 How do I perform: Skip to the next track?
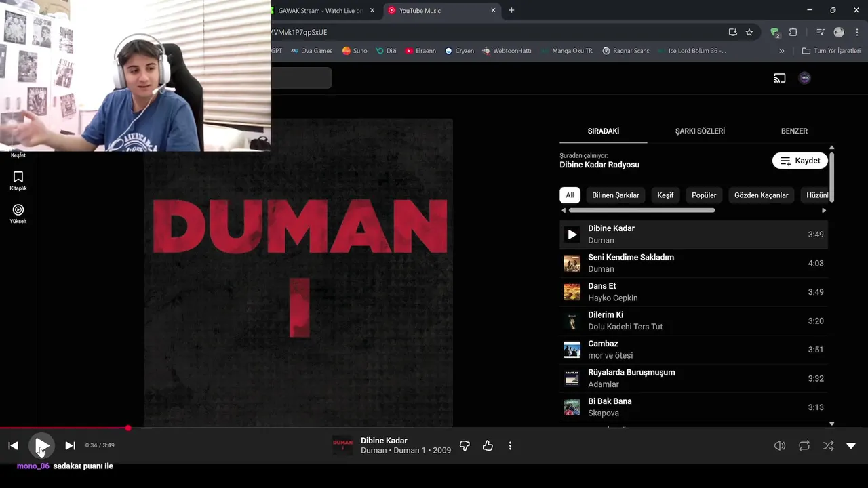70,445
